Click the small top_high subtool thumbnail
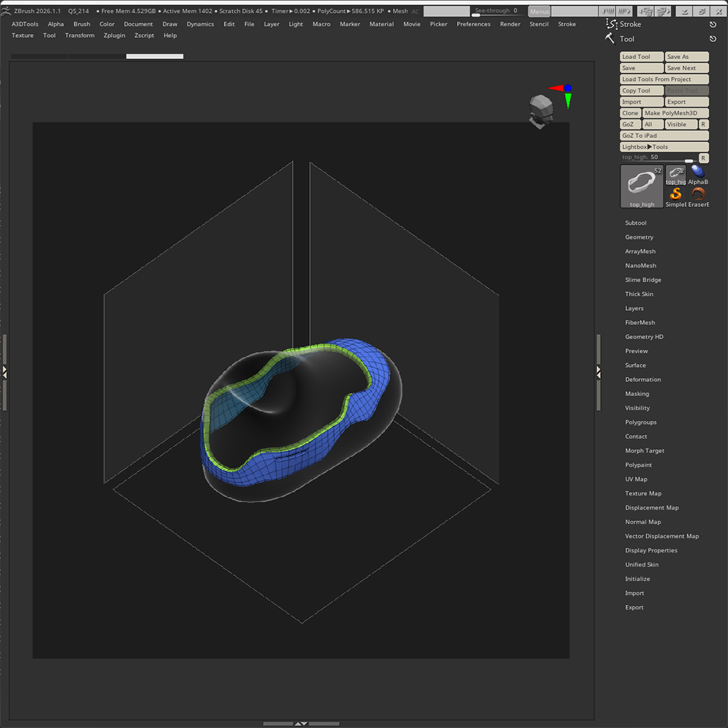This screenshot has width=728, height=728. pos(675,175)
